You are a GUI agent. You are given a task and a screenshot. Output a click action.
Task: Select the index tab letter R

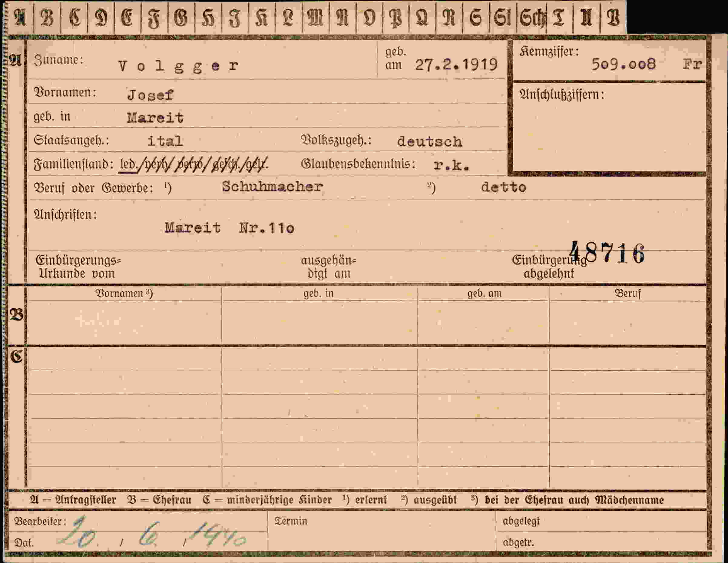tap(449, 17)
